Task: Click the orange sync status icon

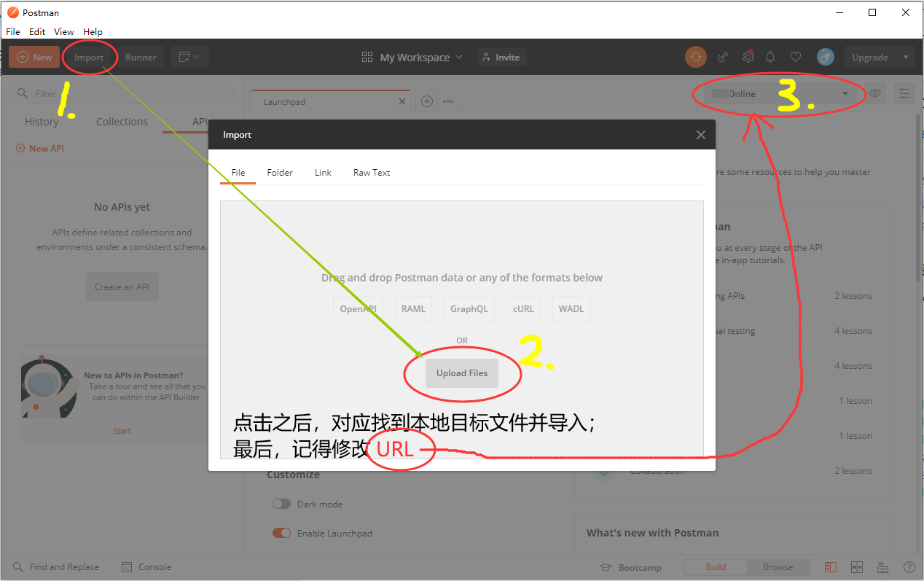Action: (x=695, y=57)
